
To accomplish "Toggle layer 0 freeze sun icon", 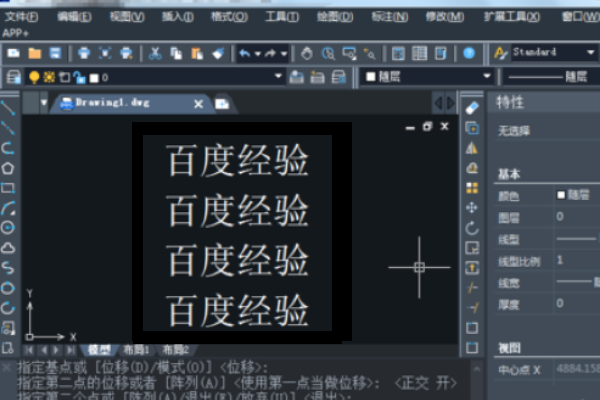I will (49, 77).
